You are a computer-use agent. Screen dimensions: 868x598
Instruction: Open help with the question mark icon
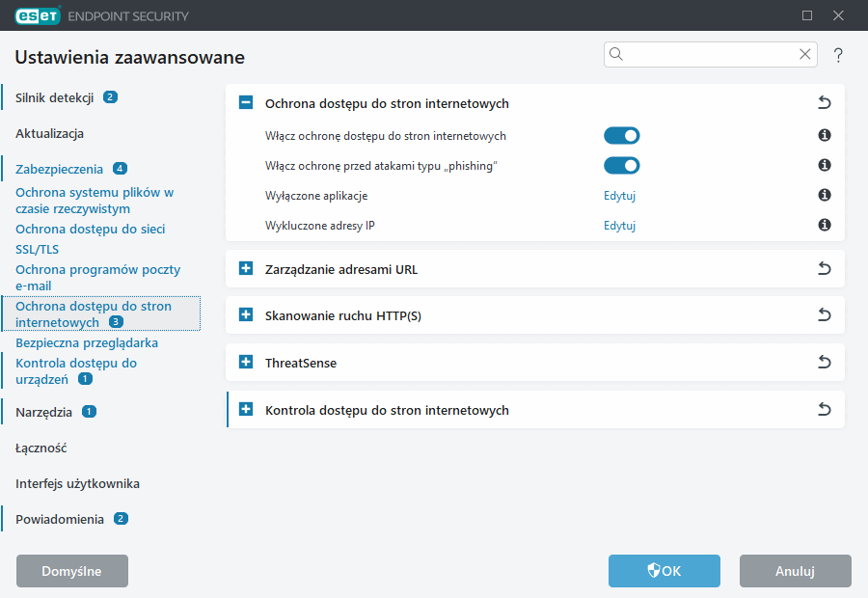coord(838,56)
